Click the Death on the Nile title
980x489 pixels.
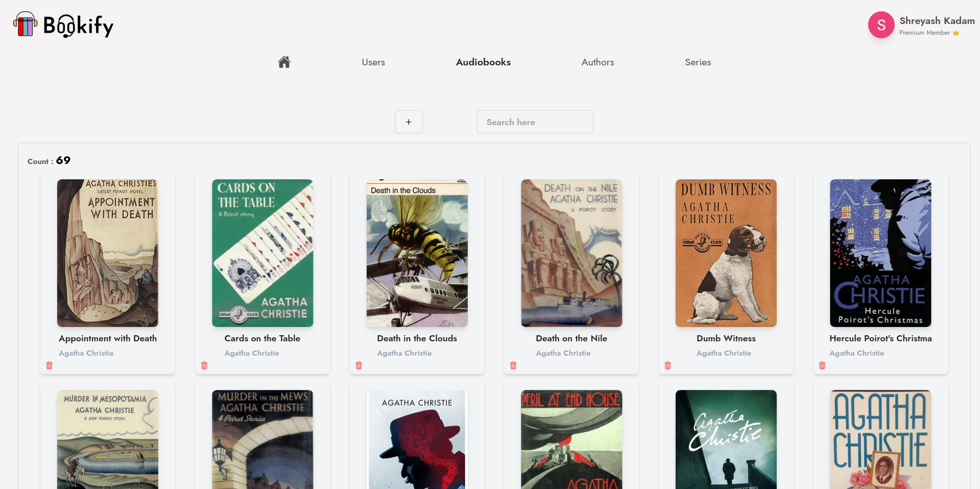[x=571, y=338]
